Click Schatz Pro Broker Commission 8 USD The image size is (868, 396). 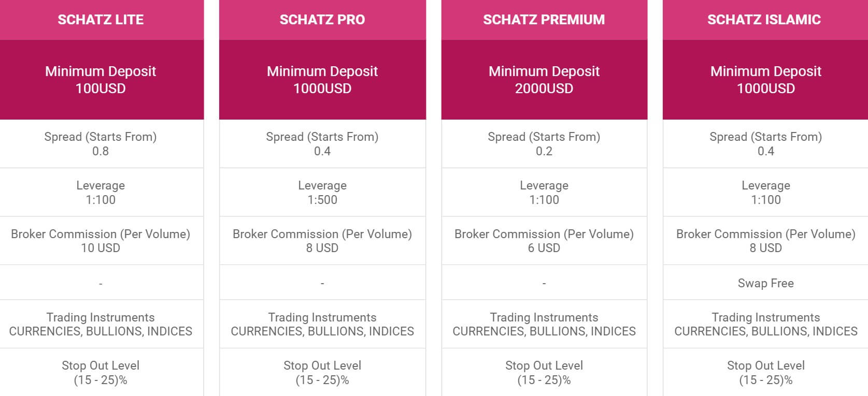322,241
